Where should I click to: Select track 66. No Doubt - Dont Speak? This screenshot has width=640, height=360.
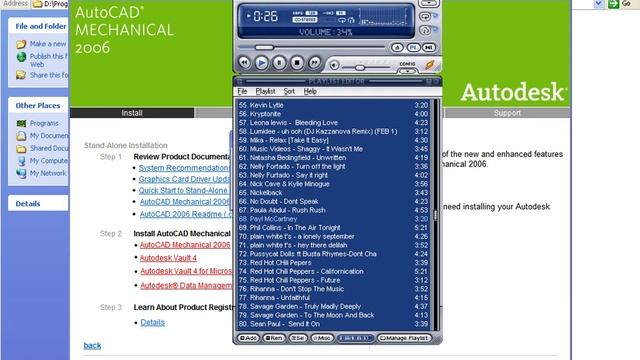tap(333, 201)
